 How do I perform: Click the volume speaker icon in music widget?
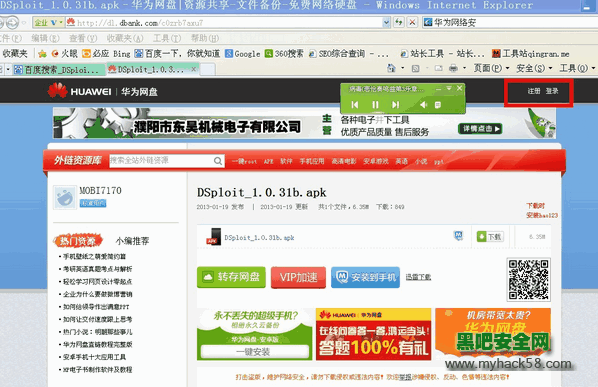[x=423, y=104]
